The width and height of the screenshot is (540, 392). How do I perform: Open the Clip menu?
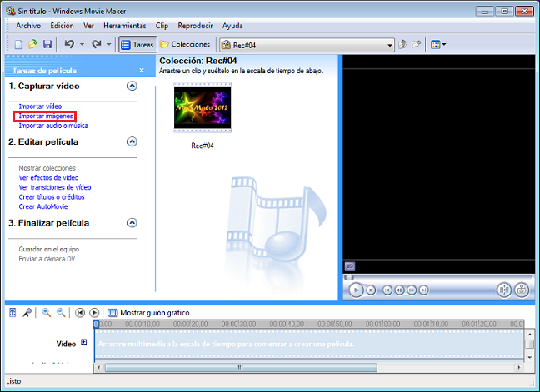coord(162,26)
